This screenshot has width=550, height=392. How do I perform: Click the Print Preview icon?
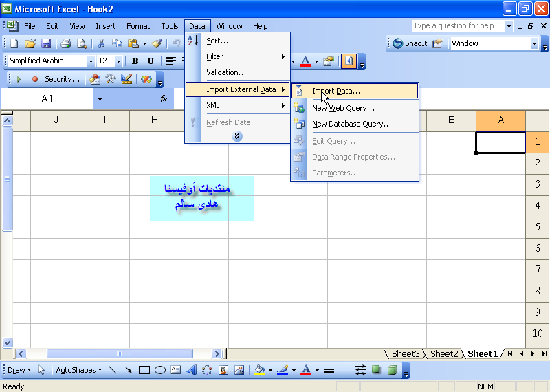click(x=82, y=43)
